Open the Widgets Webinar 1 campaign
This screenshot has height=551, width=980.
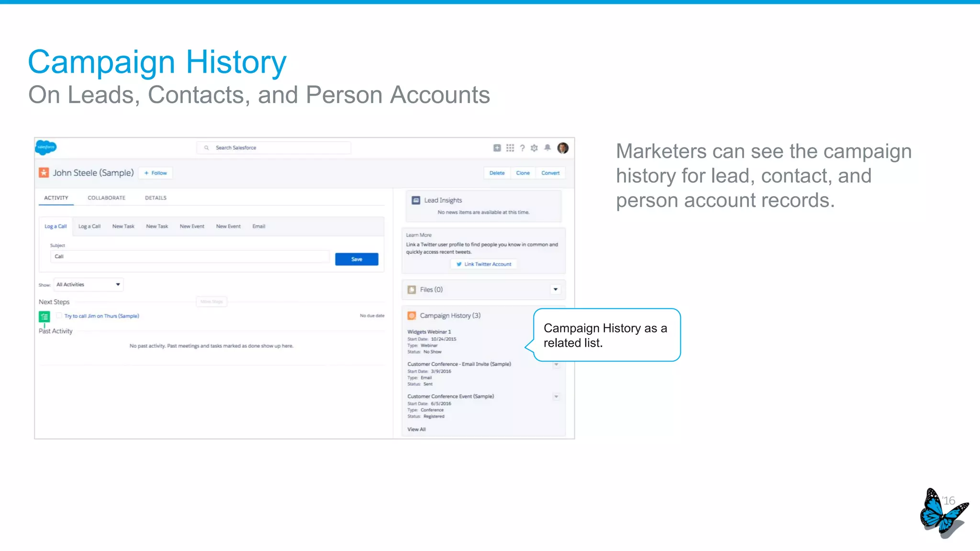point(429,332)
